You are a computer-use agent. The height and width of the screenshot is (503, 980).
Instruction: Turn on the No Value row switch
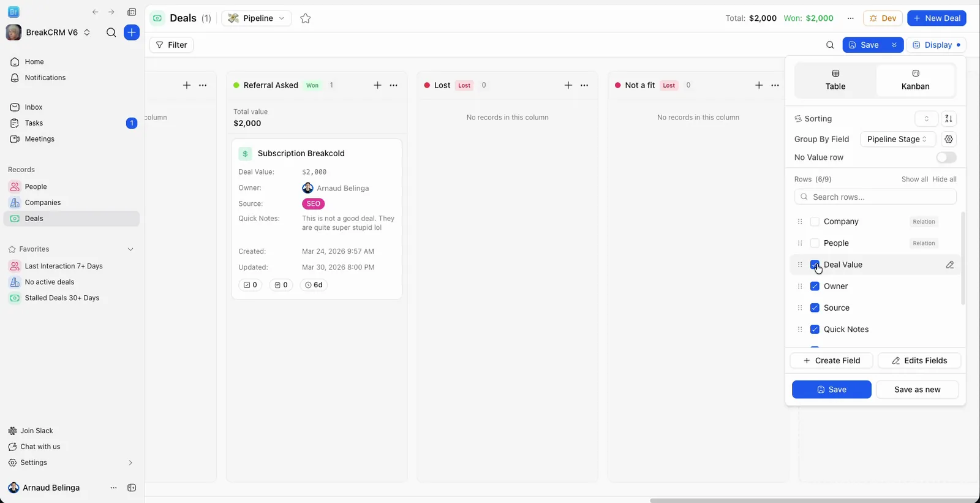pos(946,157)
